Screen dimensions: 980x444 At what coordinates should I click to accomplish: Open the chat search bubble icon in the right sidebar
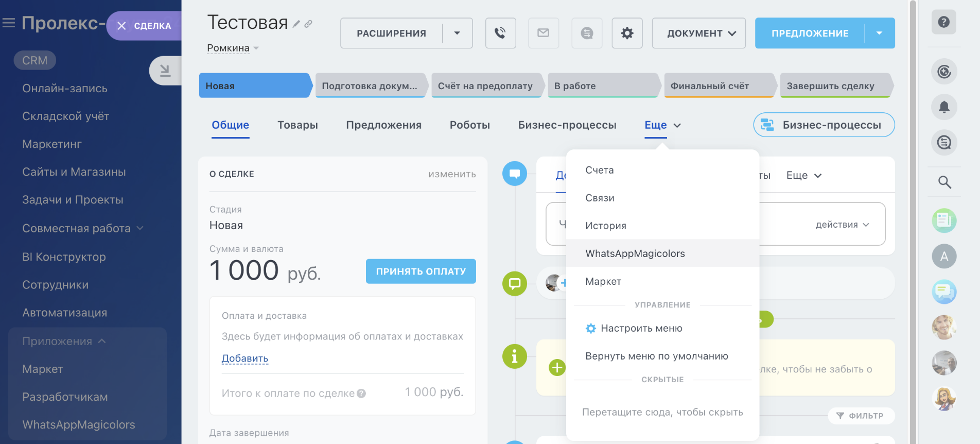coord(944,143)
